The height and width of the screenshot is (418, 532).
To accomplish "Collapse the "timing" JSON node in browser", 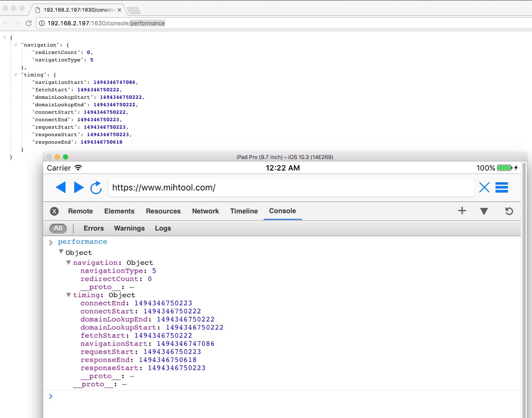I will 16,75.
